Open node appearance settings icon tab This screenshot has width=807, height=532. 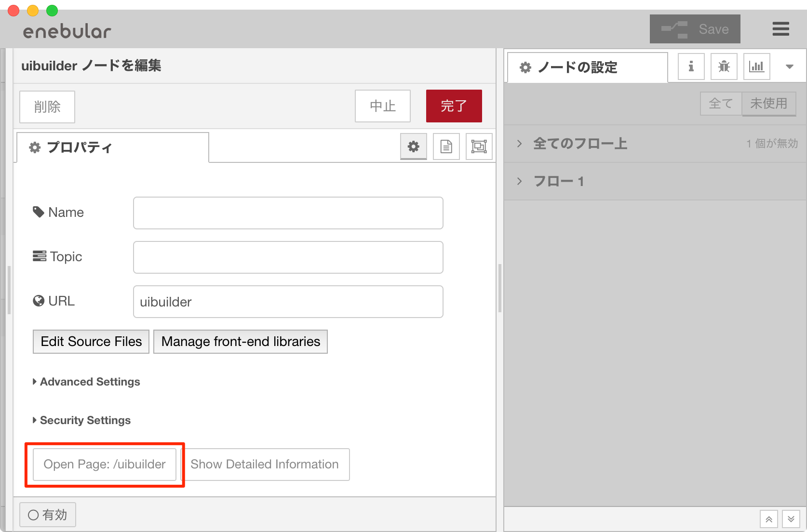coord(479,146)
